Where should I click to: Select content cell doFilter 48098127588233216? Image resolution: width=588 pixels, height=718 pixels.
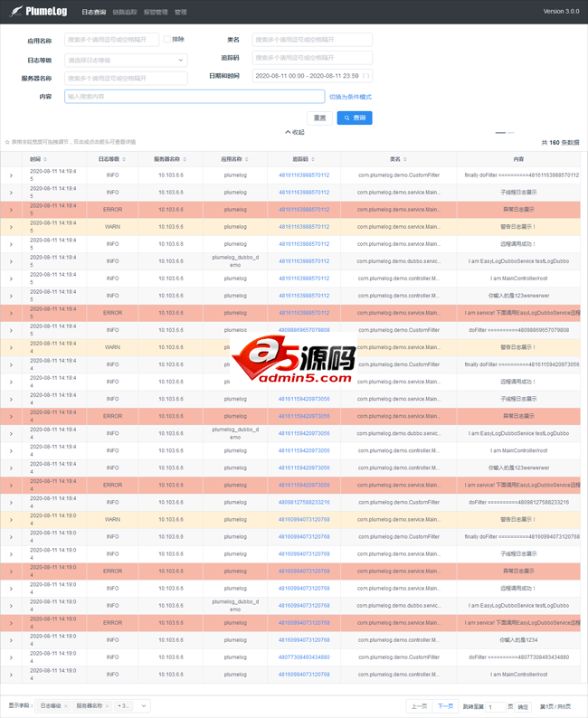(x=518, y=502)
